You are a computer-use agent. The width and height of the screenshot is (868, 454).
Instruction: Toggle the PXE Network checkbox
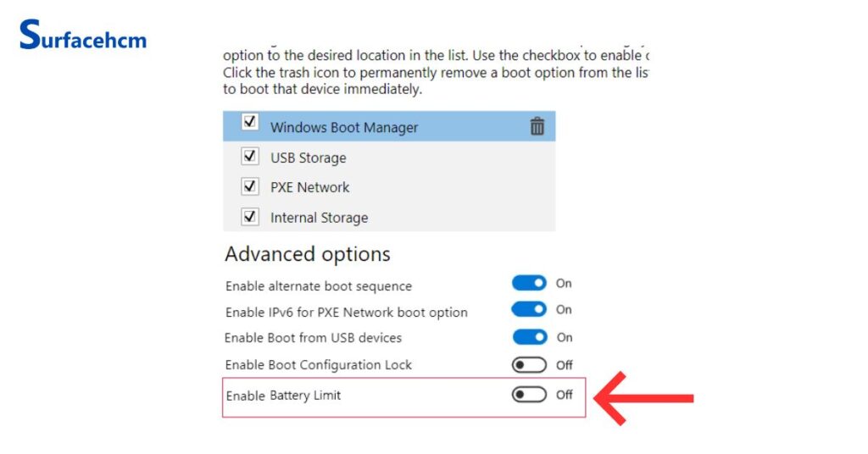click(x=249, y=185)
